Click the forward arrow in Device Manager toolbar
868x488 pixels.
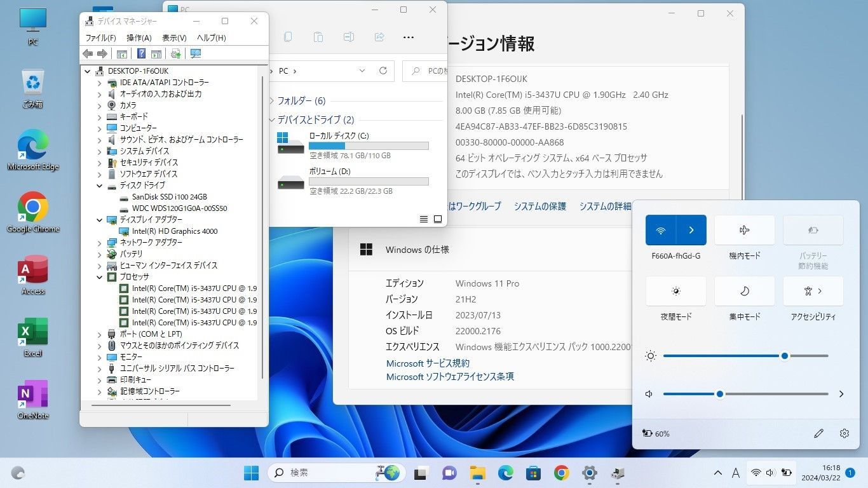point(102,54)
